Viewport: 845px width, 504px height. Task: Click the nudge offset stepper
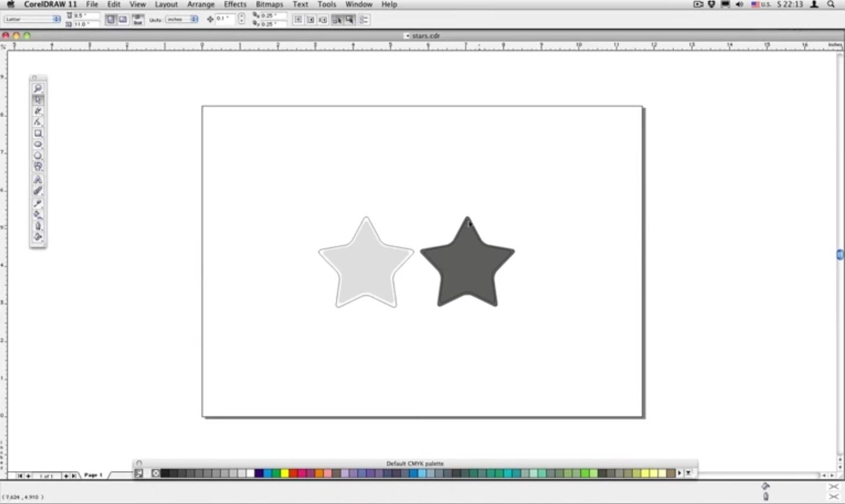(x=241, y=19)
